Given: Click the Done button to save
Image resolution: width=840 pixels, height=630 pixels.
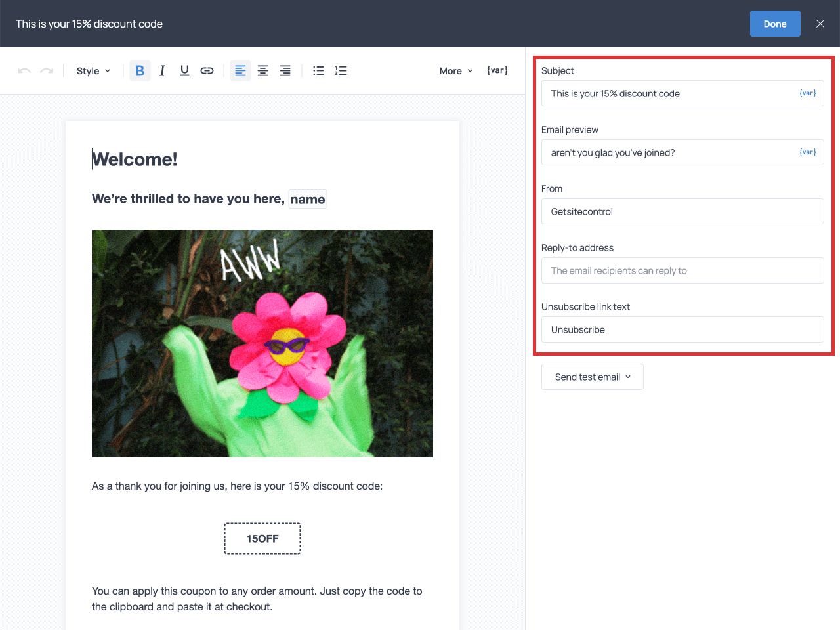Looking at the screenshot, I should click(x=775, y=23).
